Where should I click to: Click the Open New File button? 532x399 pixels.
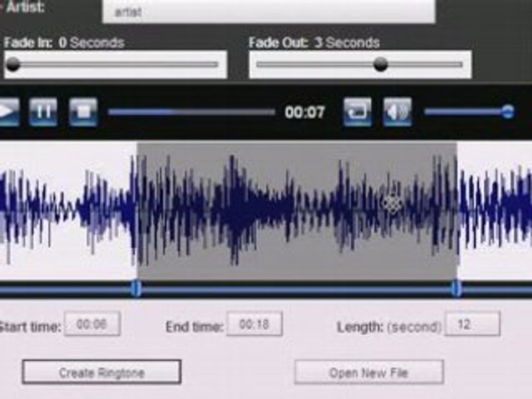(369, 372)
